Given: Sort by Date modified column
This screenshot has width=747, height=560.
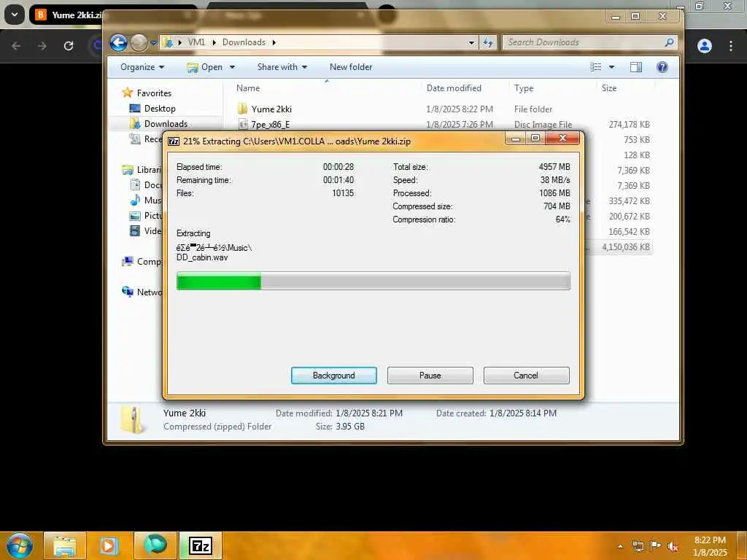Looking at the screenshot, I should (x=454, y=88).
